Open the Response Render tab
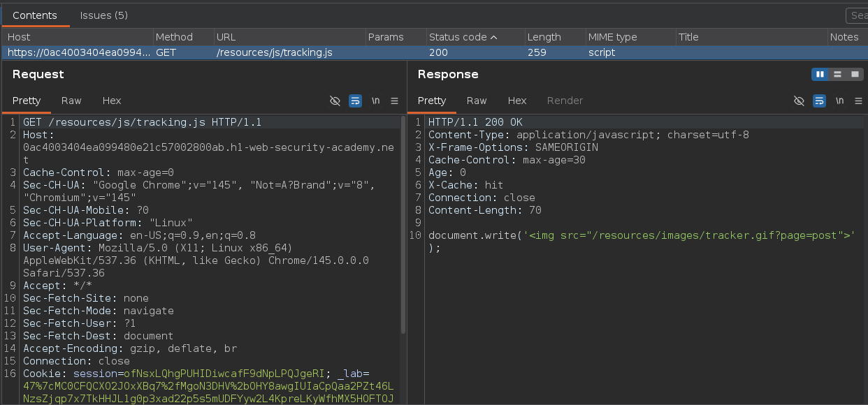868x405 pixels. tap(565, 101)
